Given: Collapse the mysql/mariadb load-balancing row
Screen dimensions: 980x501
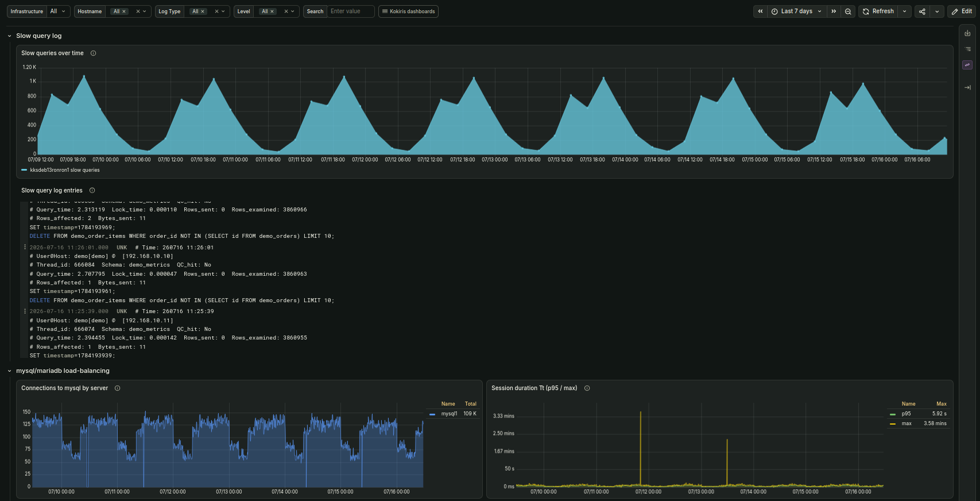Looking at the screenshot, I should click(x=9, y=371).
